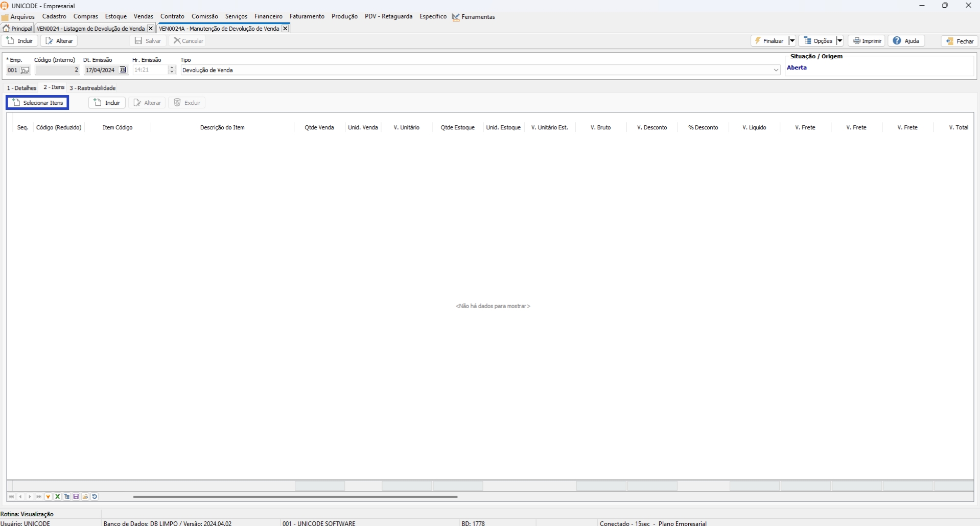Open the Faturamento menu
Image resolution: width=980 pixels, height=526 pixels.
(x=307, y=16)
